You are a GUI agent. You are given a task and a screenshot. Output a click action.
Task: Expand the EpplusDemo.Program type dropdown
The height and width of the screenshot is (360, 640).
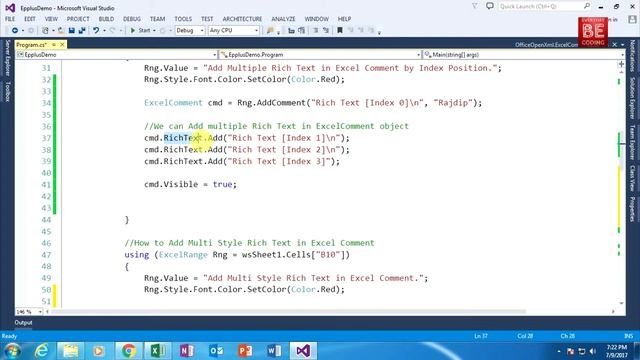[418, 55]
